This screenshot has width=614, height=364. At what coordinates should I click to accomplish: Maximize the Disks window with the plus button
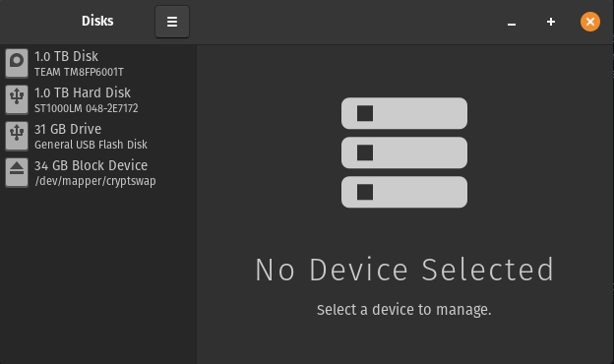[x=551, y=22]
